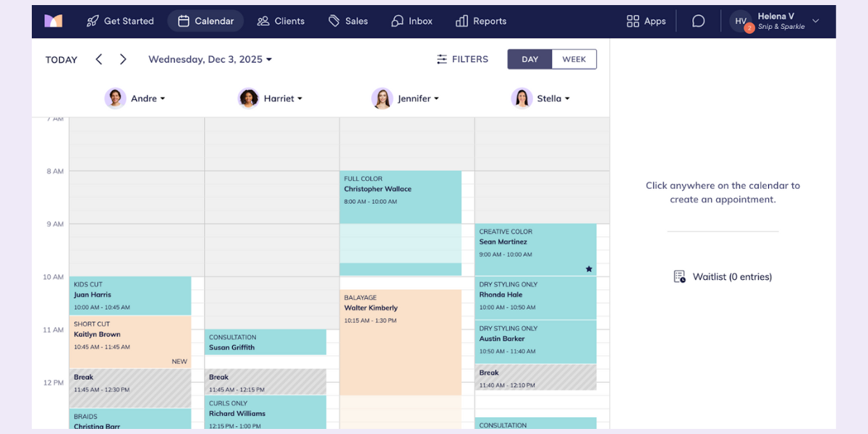868x434 pixels.
Task: Open the chat bubble messenger
Action: 697,20
